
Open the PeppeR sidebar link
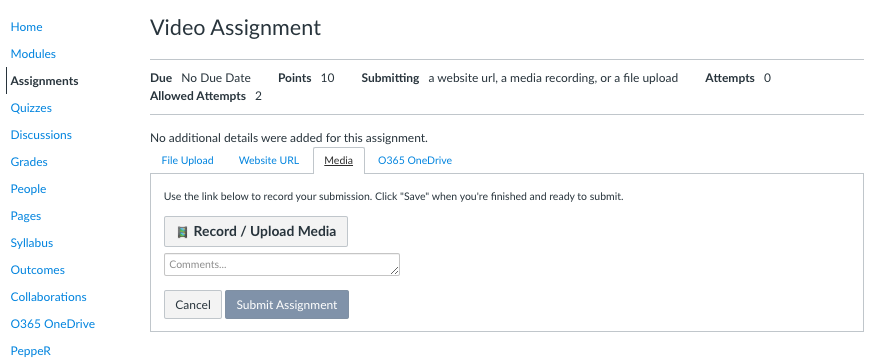[31, 351]
